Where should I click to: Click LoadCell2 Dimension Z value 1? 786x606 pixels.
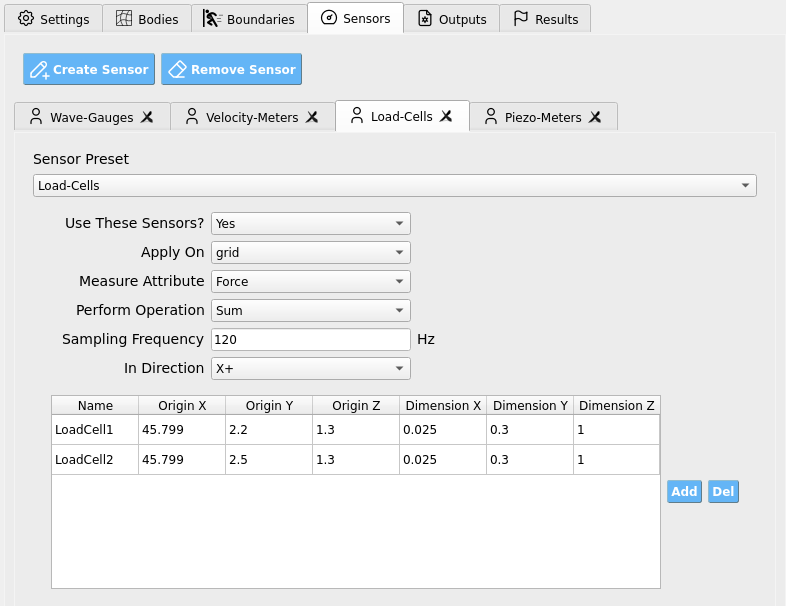[617, 460]
